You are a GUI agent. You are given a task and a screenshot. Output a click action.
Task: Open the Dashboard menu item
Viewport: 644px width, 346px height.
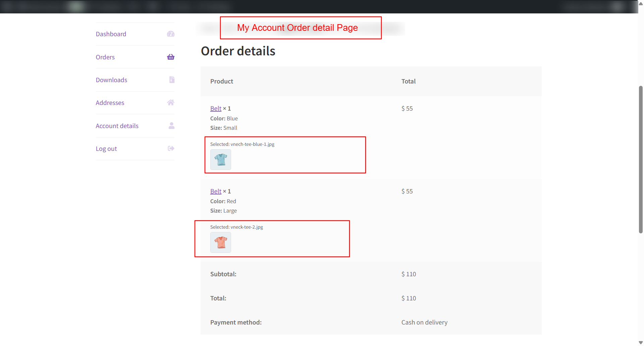click(x=111, y=34)
